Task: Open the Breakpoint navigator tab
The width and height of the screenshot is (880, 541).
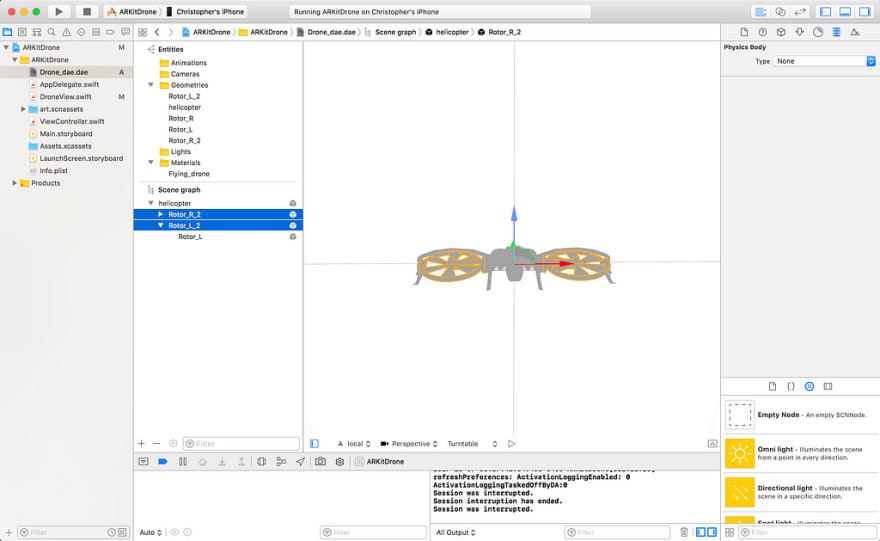Action: pos(111,32)
